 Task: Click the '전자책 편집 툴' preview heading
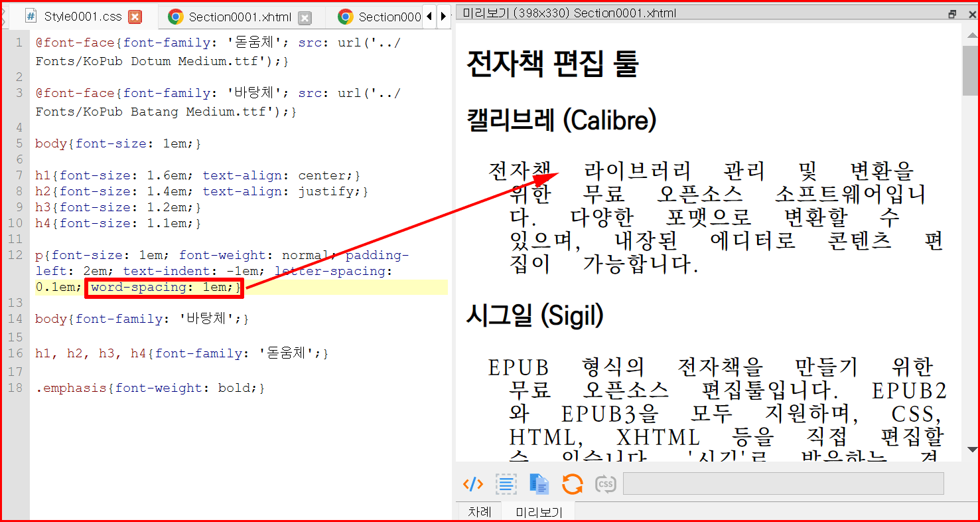pyautogui.click(x=552, y=64)
